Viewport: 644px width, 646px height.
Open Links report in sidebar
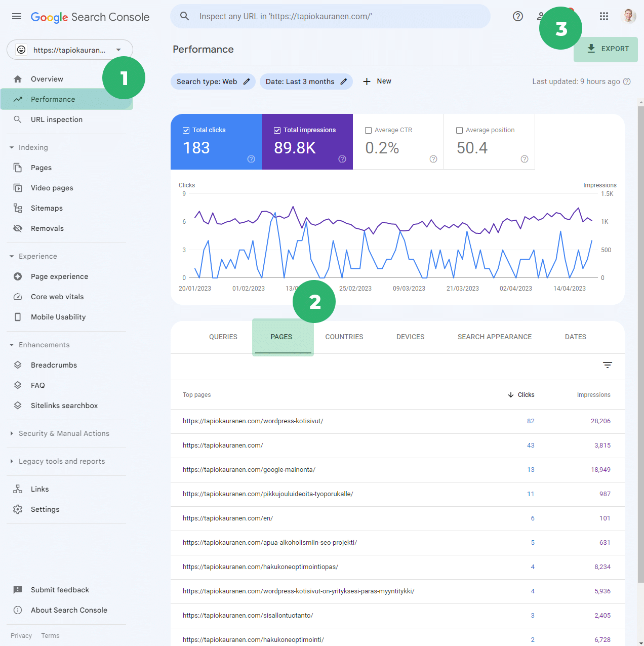[67, 489]
